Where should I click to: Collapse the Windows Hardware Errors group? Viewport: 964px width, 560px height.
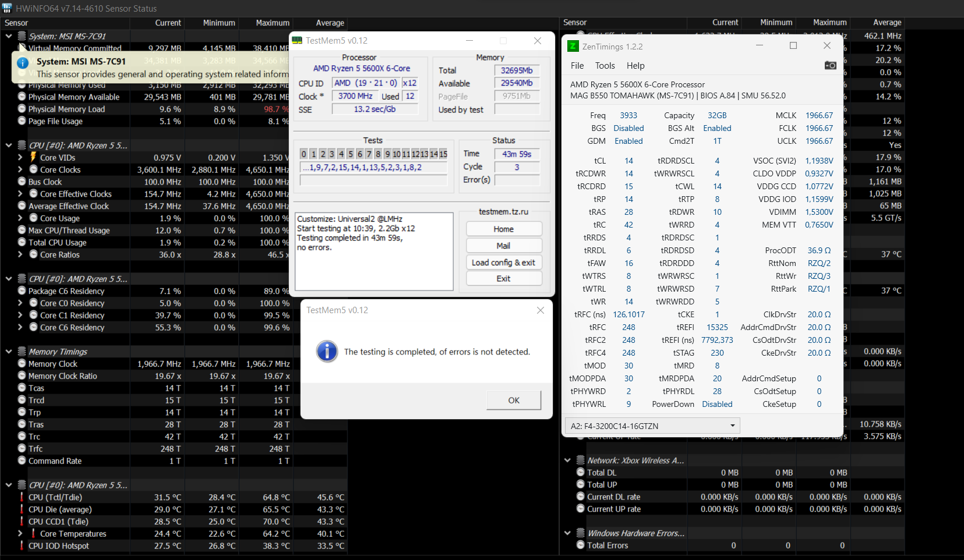567,533
